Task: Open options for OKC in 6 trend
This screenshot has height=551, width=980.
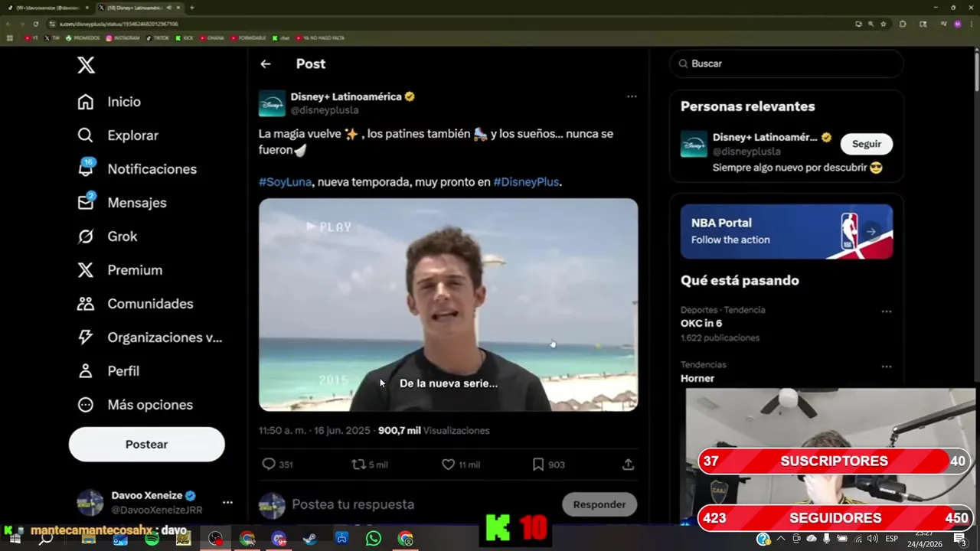Action: click(x=886, y=311)
